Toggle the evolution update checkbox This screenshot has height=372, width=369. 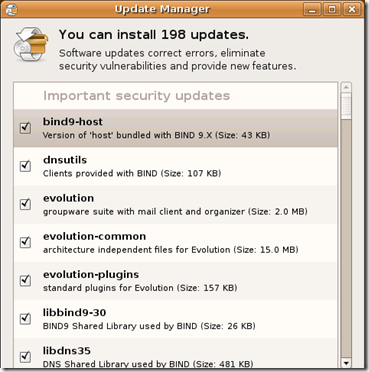point(25,204)
